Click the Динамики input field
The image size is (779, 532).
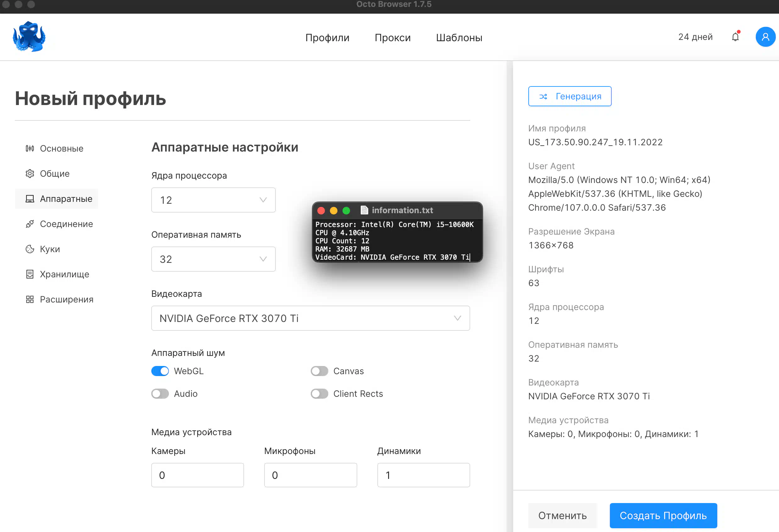point(423,475)
